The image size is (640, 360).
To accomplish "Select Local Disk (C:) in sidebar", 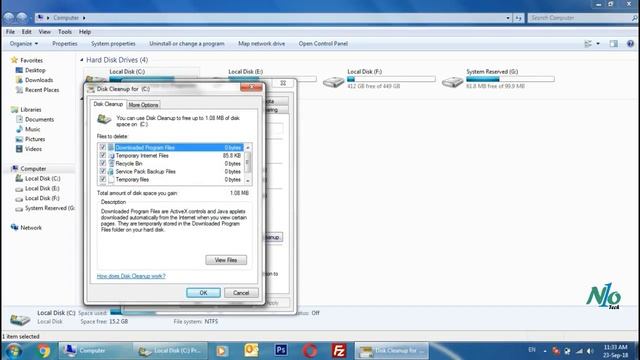I will pyautogui.click(x=42, y=178).
